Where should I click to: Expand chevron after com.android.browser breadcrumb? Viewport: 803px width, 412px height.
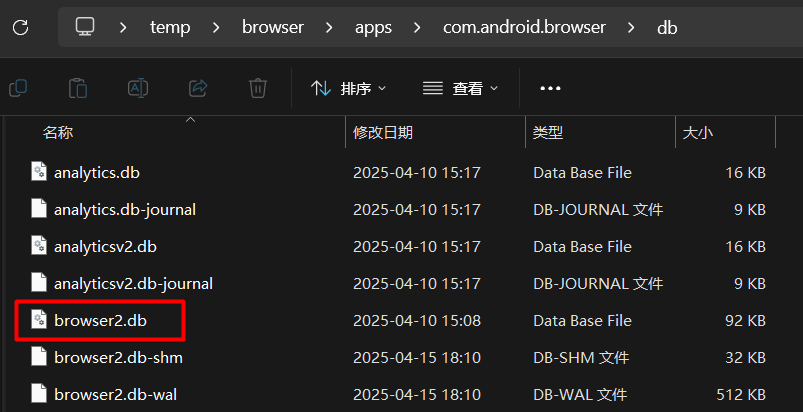click(631, 27)
